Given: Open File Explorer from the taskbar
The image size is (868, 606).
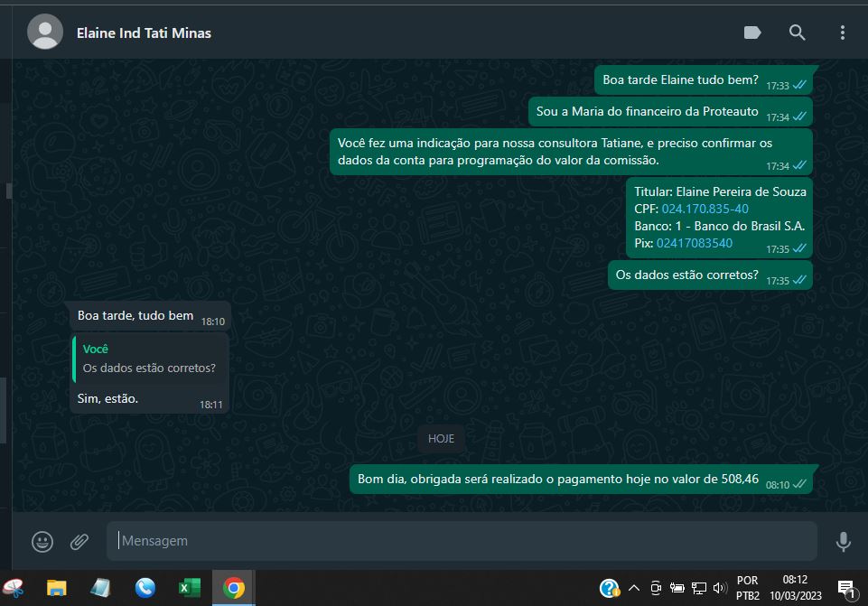Looking at the screenshot, I should 56,589.
